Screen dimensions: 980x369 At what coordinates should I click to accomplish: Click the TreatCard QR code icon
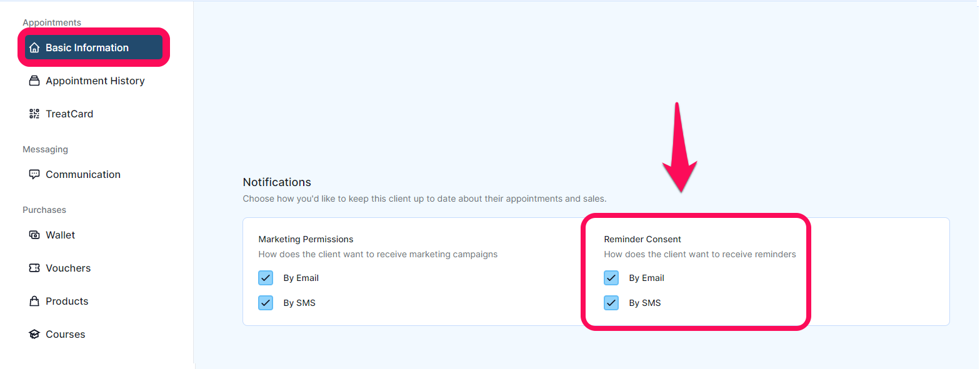[34, 114]
